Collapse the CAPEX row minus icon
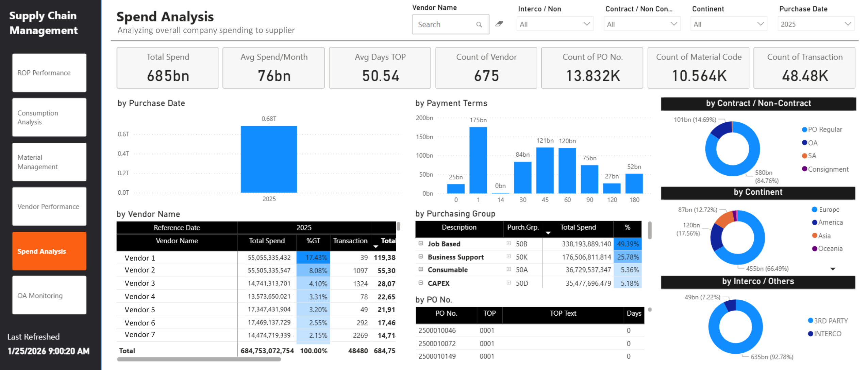868x370 pixels. [421, 283]
